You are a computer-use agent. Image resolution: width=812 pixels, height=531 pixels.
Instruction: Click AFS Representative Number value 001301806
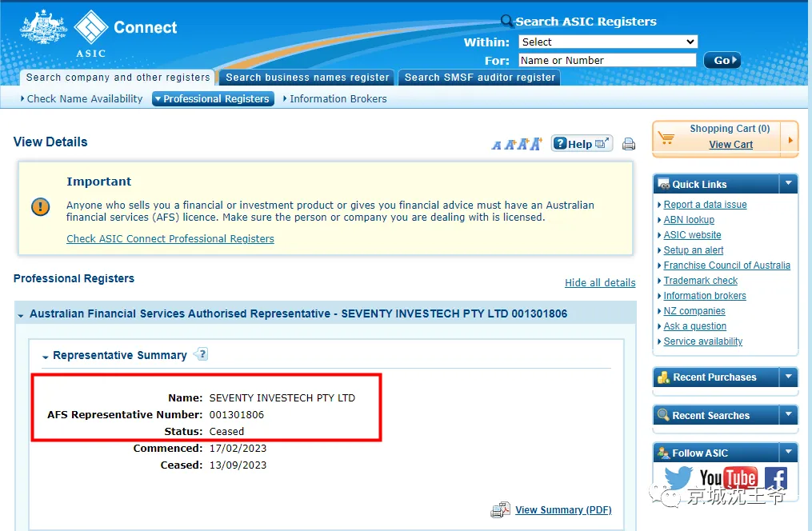(x=237, y=414)
